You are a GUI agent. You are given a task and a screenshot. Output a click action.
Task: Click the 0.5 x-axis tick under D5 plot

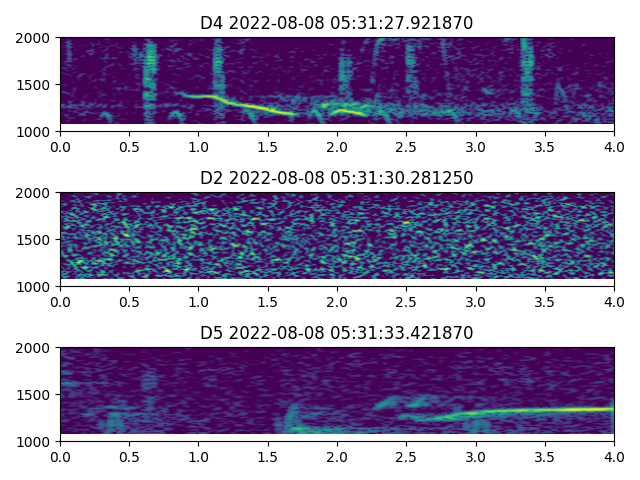click(129, 456)
